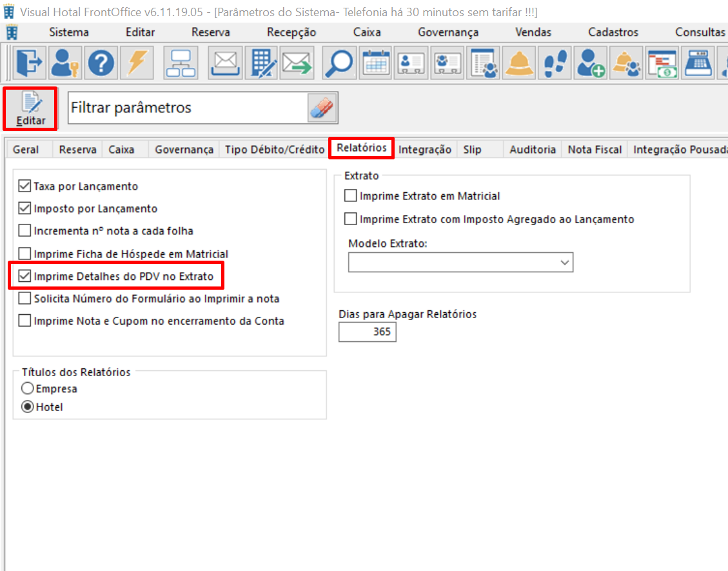
Task: Expand the Modelo Extrato dropdown
Action: coord(565,263)
